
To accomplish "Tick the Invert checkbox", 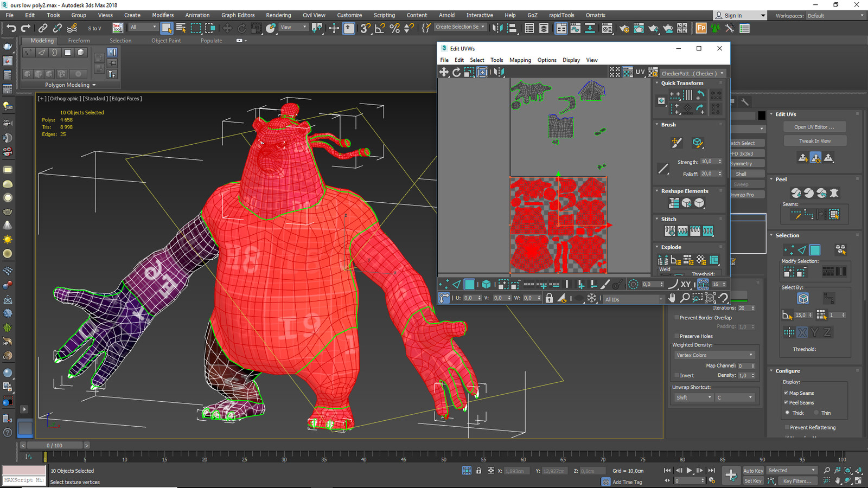I will (676, 375).
